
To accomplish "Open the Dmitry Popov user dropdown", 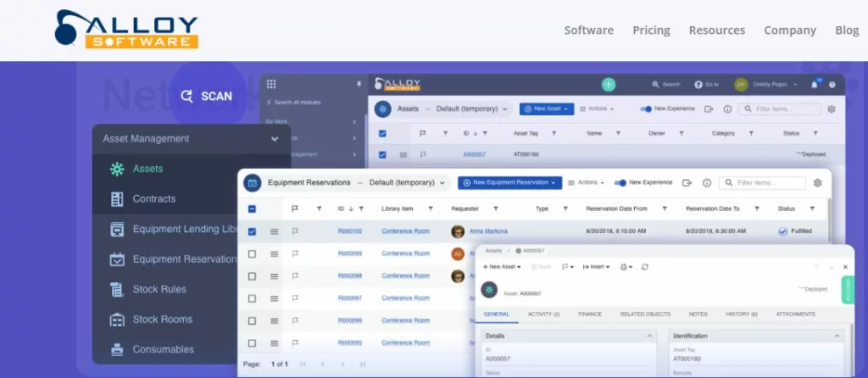I will (x=766, y=85).
